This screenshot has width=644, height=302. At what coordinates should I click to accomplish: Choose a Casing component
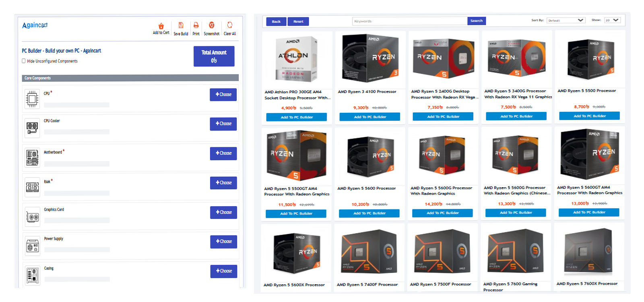(x=224, y=271)
